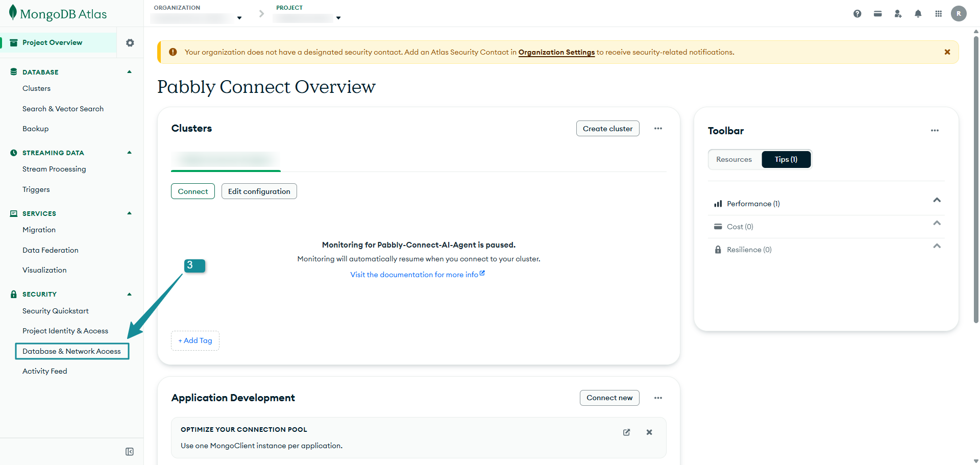The height and width of the screenshot is (465, 980).
Task: Collapse the Database sidebar section
Action: click(x=129, y=72)
